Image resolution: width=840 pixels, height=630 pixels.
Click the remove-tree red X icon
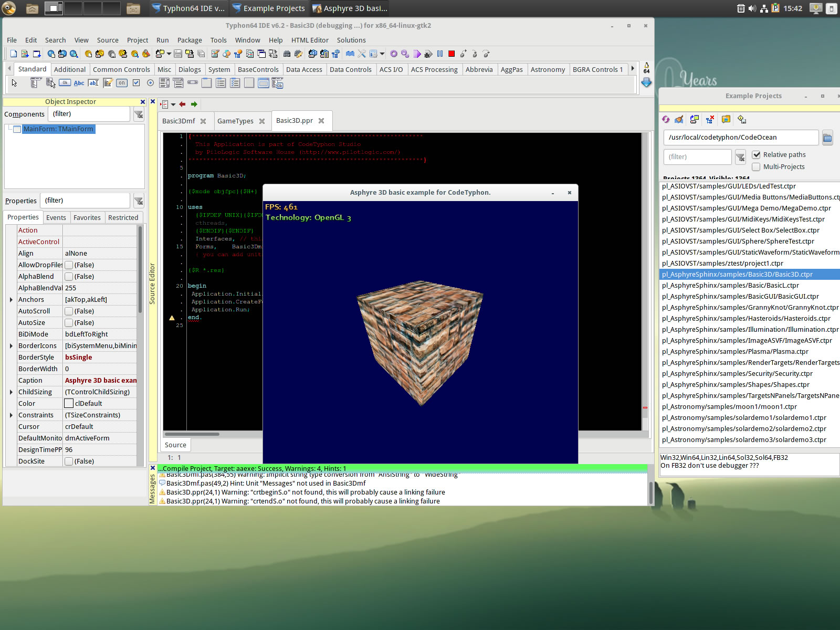710,119
